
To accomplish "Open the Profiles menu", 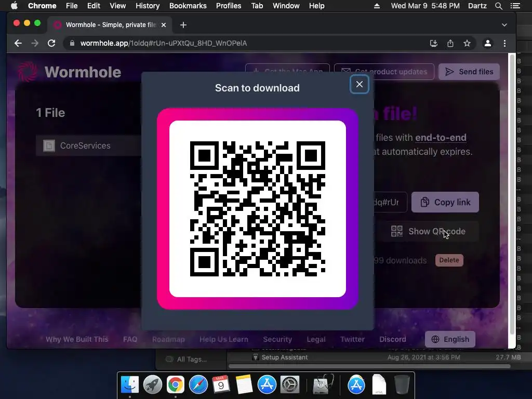I will coord(229,6).
